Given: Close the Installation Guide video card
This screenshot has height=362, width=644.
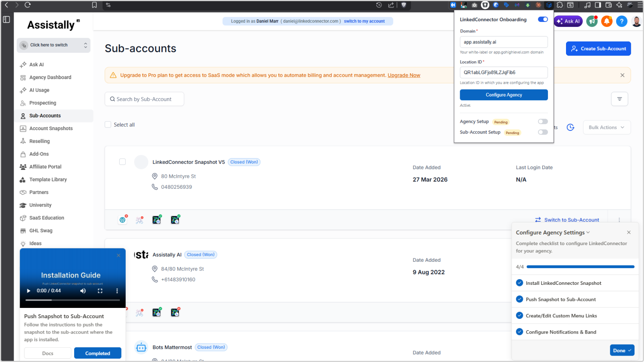Looking at the screenshot, I should (118, 256).
